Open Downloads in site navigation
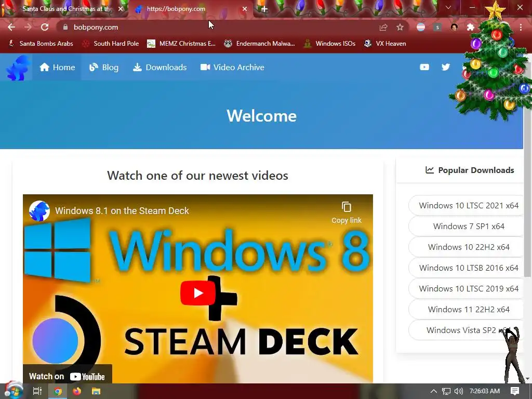The image size is (532, 399). click(x=159, y=67)
